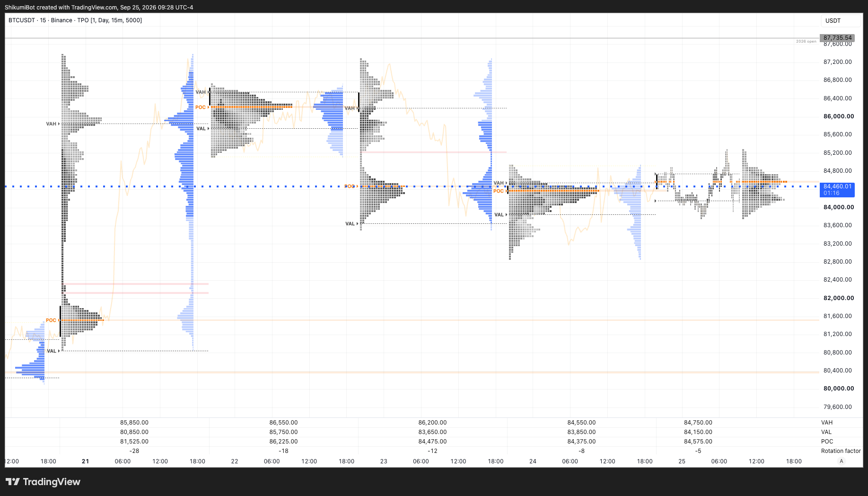Screen dimensions: 868x496
Task: Select VAL value 80,850.00 in table
Action: [x=134, y=432]
